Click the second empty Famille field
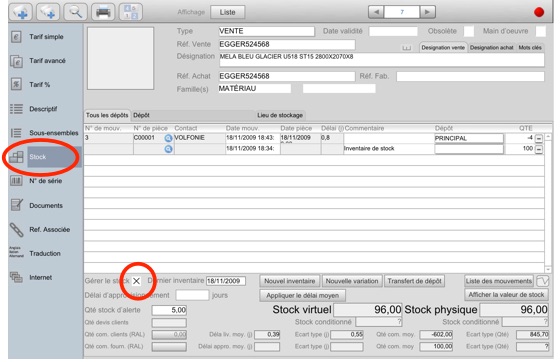Viewport: 560px width, 362px height. pyautogui.click(x=339, y=89)
